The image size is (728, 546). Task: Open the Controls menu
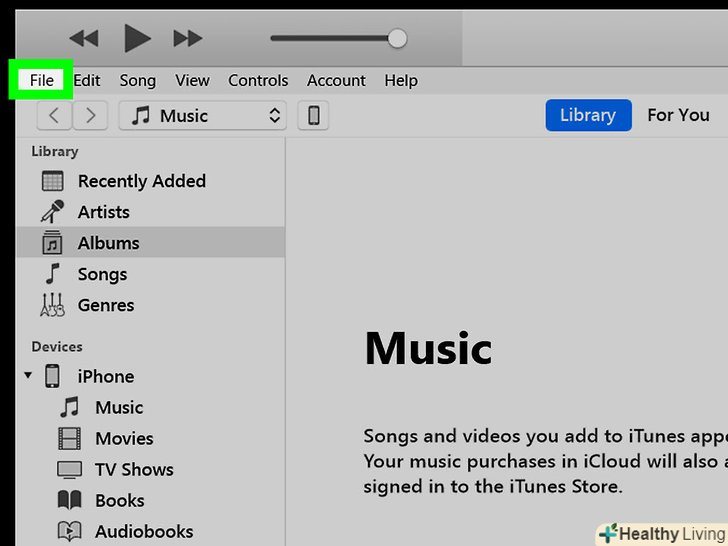pos(258,80)
